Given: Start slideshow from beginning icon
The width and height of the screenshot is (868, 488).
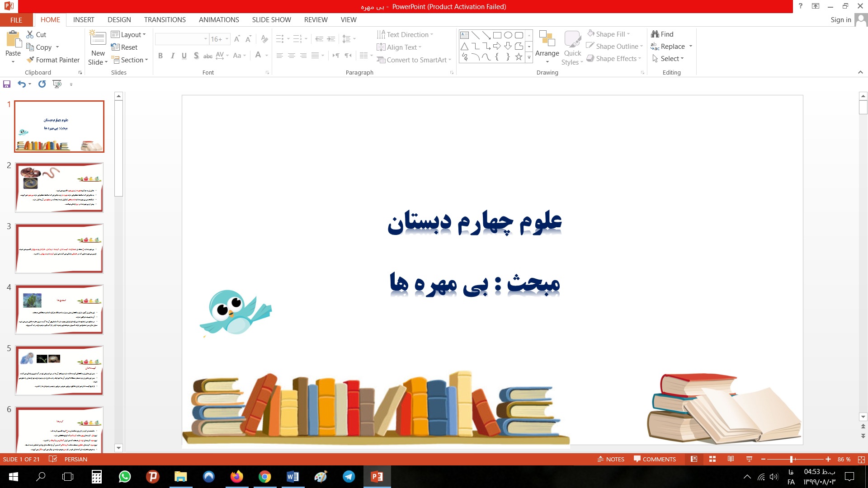Looking at the screenshot, I should click(57, 84).
